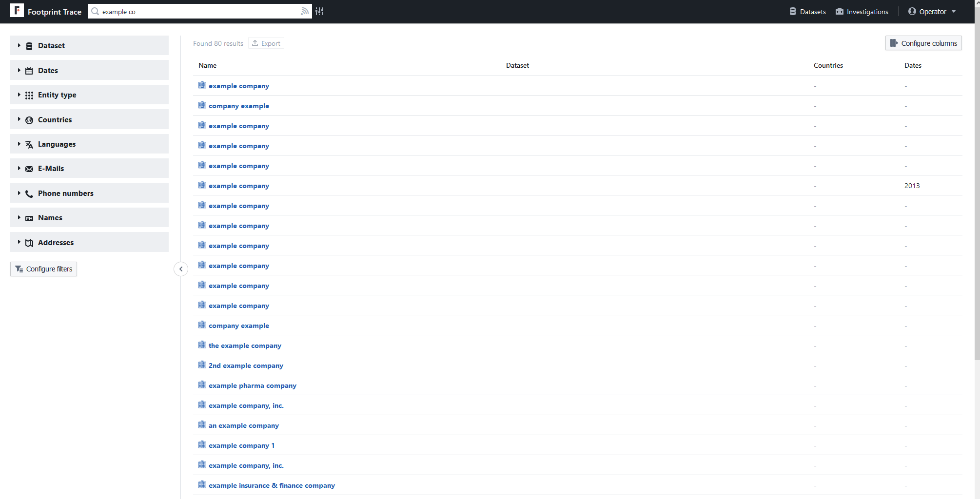980x499 pixels.
Task: Expand the Entity type filter
Action: (x=57, y=95)
